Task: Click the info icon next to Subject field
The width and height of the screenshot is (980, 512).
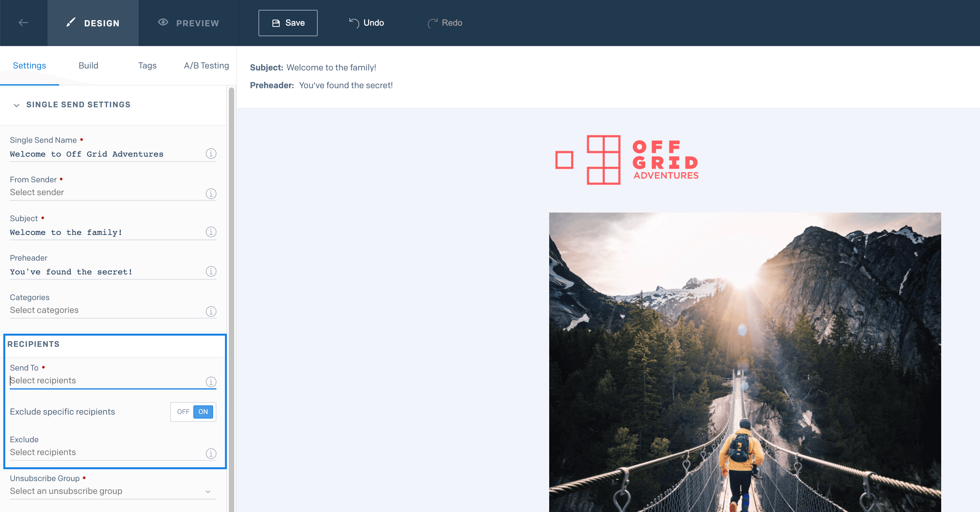Action: pyautogui.click(x=211, y=232)
